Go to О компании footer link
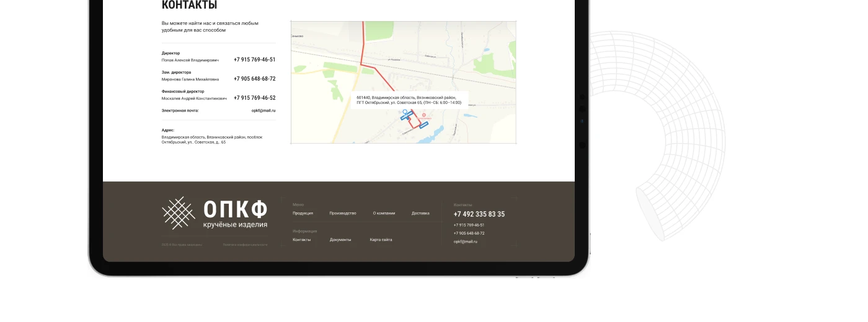Viewport: 868px width, 322px height. point(384,213)
